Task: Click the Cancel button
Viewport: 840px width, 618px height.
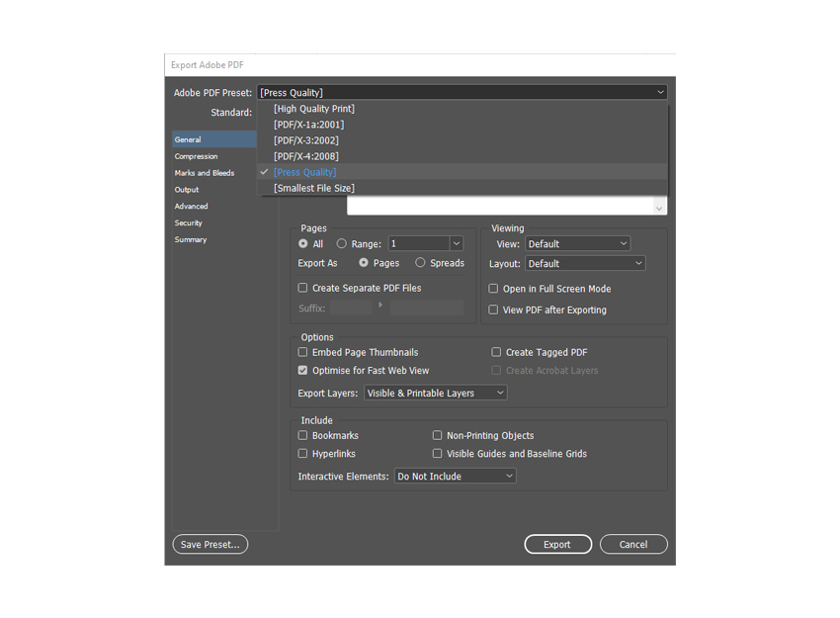Action: pyautogui.click(x=633, y=544)
